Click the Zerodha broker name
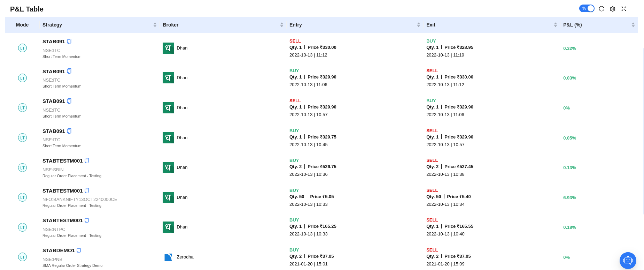 coord(185,257)
